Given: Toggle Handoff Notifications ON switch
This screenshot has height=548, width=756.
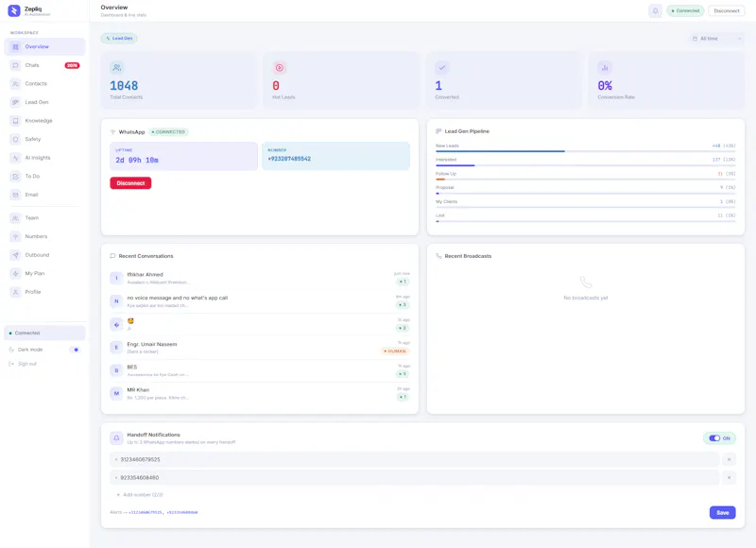Looking at the screenshot, I should pyautogui.click(x=714, y=438).
